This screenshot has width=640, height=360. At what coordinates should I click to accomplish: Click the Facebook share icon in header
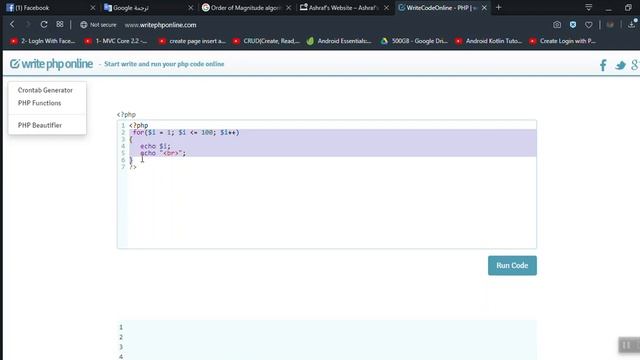click(603, 65)
